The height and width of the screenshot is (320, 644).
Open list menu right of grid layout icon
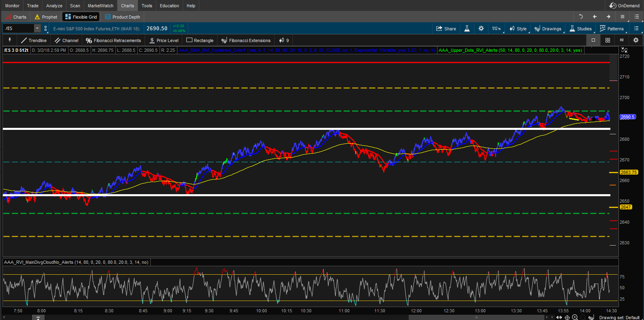click(636, 17)
